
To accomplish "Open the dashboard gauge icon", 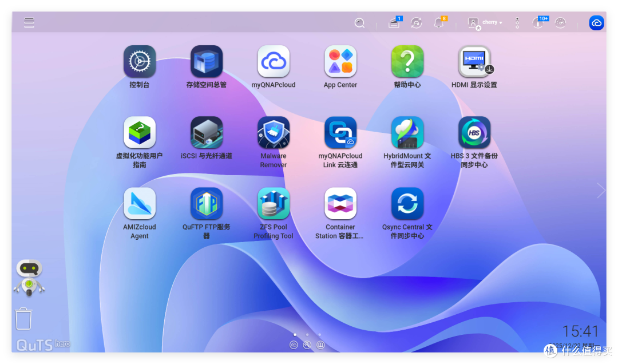I will [560, 23].
